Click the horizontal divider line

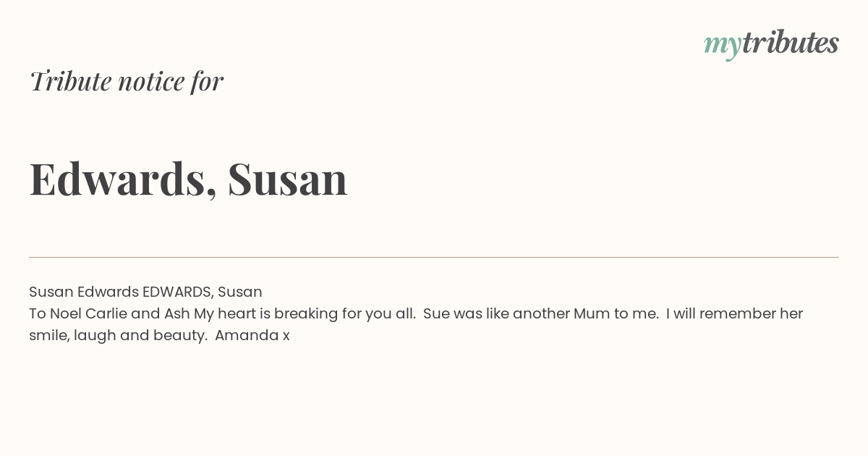click(434, 257)
